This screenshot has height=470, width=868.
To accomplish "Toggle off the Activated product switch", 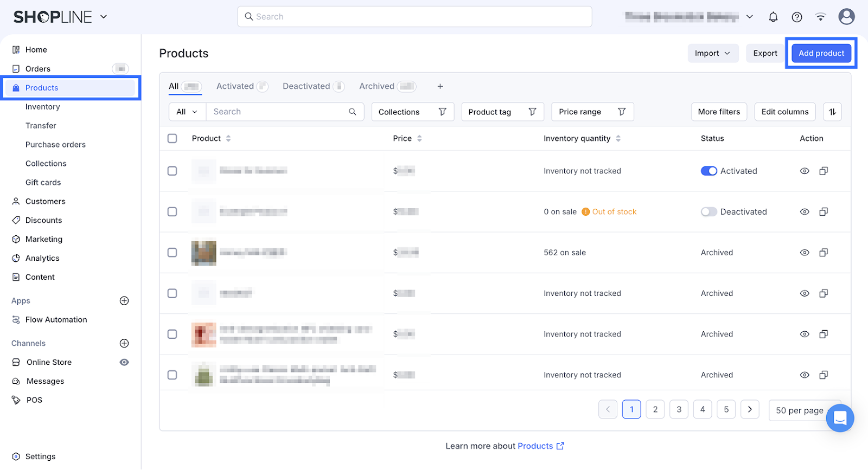I will tap(709, 171).
